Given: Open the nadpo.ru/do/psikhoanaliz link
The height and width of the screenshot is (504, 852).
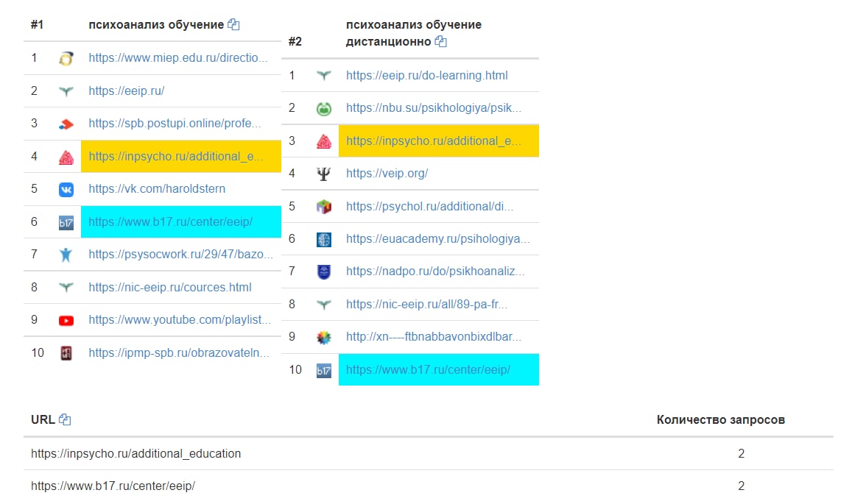Looking at the screenshot, I should click(434, 271).
